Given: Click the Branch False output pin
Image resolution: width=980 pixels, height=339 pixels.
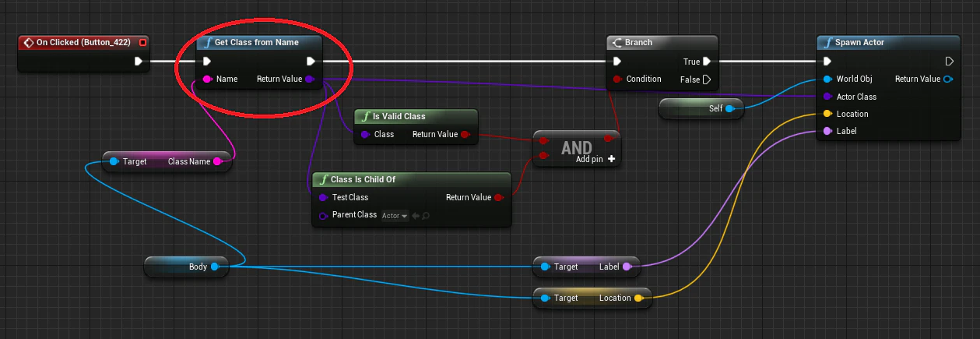Looking at the screenshot, I should pyautogui.click(x=707, y=79).
